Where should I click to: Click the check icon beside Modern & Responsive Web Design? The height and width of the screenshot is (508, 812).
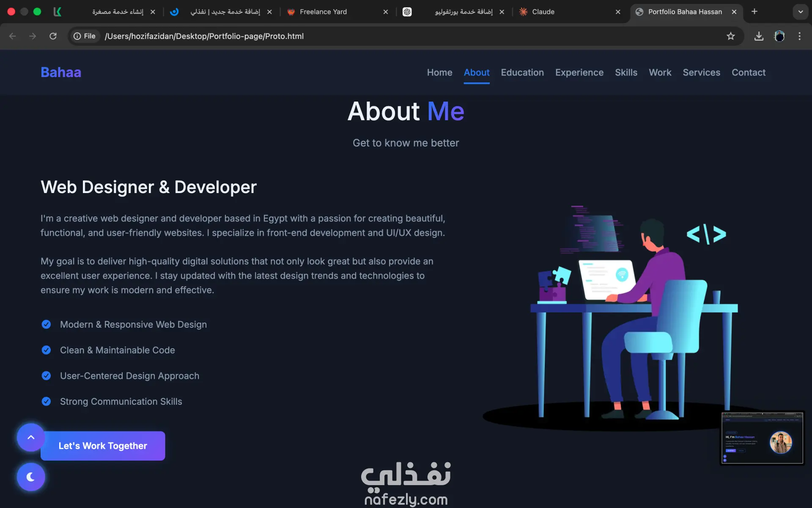tap(47, 324)
